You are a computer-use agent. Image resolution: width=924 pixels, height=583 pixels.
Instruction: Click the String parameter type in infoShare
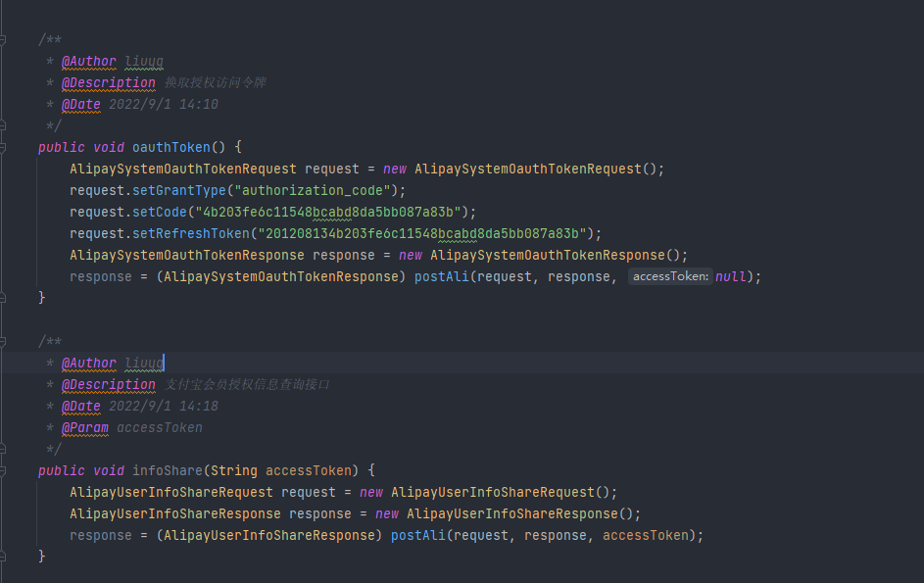coord(234,470)
